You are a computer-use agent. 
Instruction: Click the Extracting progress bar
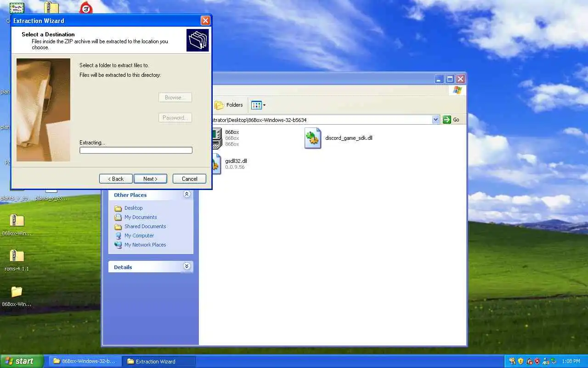pyautogui.click(x=136, y=150)
